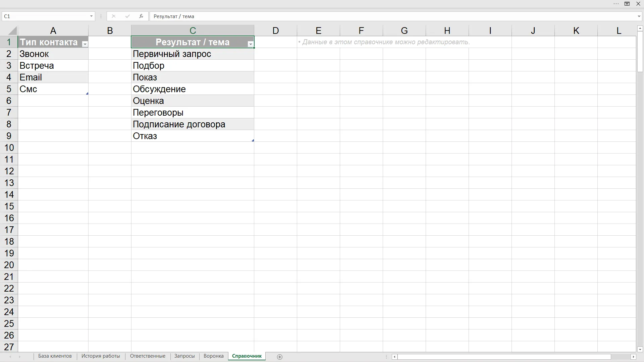The height and width of the screenshot is (362, 644).
Task: Click into the formula bar field
Action: point(392,16)
